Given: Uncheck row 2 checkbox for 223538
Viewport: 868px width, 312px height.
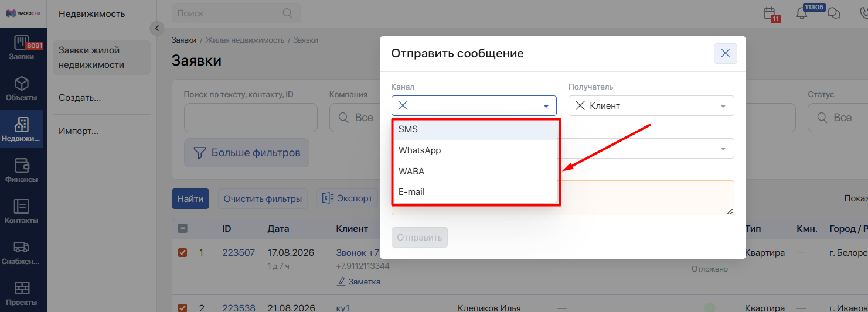Looking at the screenshot, I should tap(182, 308).
